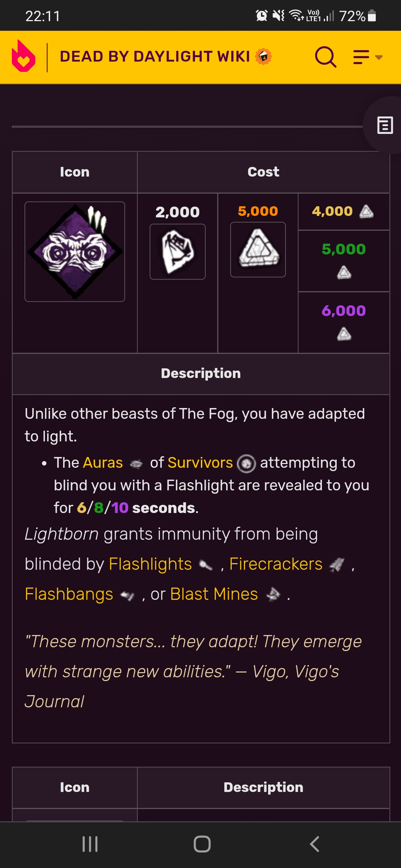Open the Survivors link
Screen dimensions: 401x868
tap(200, 463)
